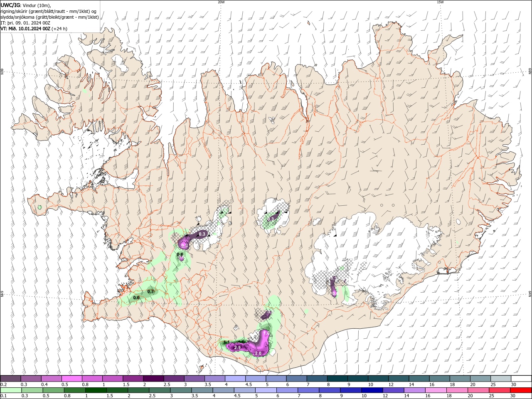Pick the snow-scale swatch between 18 and 20
Image resolution: width=532 pixels, height=399 pixels.
[460, 379]
